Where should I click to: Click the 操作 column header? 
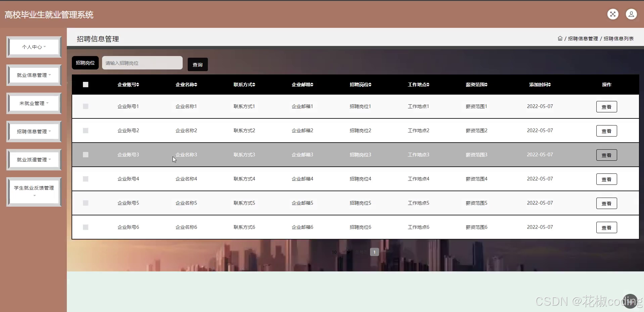(x=606, y=85)
